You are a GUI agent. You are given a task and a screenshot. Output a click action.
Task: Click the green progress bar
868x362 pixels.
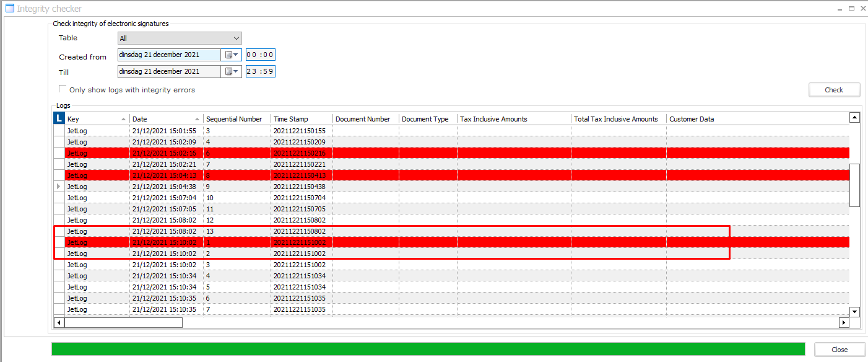pyautogui.click(x=428, y=349)
